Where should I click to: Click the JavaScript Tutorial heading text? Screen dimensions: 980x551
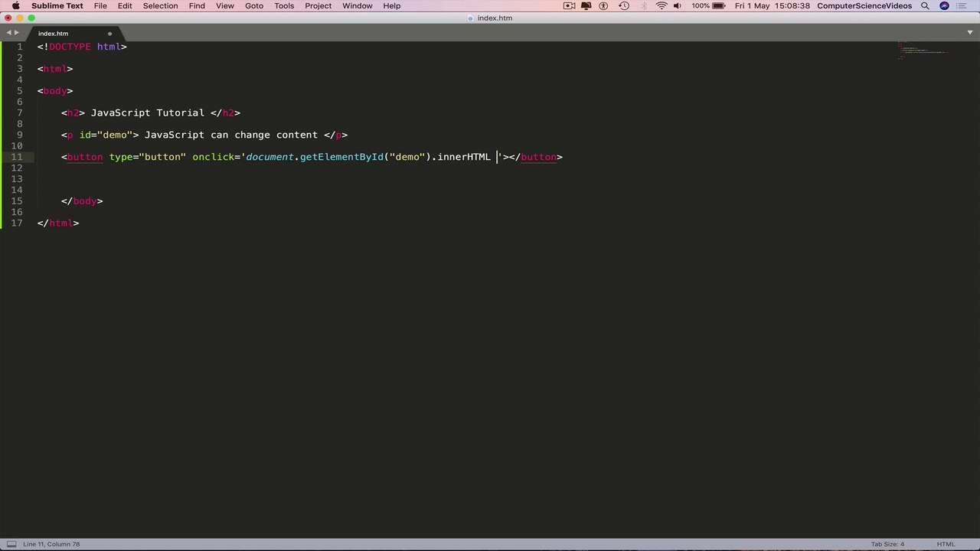click(147, 112)
